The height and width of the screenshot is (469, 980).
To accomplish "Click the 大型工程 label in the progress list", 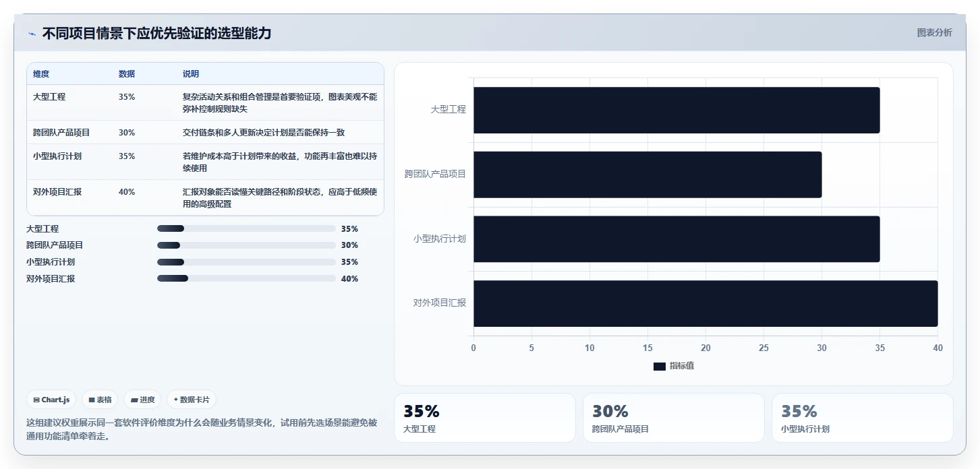I will tap(42, 229).
